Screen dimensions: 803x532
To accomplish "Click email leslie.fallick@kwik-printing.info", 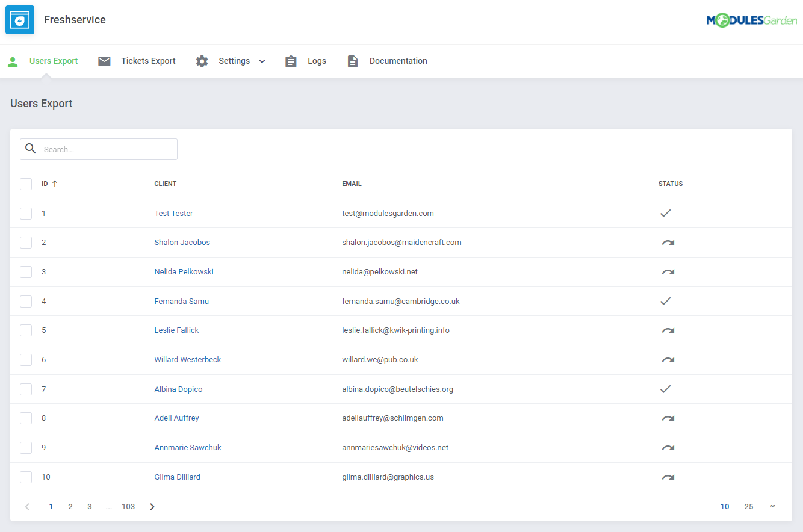I will [x=395, y=330].
